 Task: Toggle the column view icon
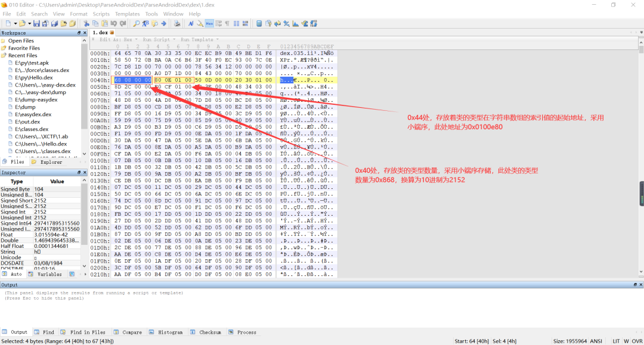coord(236,23)
